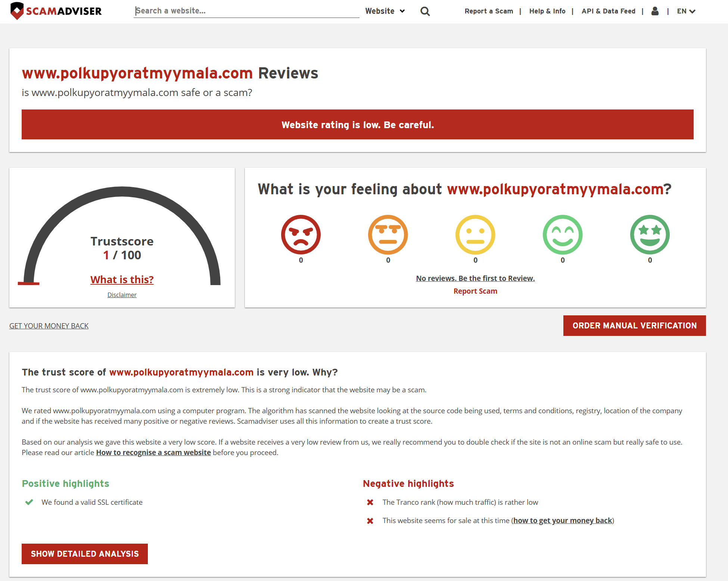Select the angry red face rating
Screen dimensions: 728x581
pyautogui.click(x=301, y=235)
